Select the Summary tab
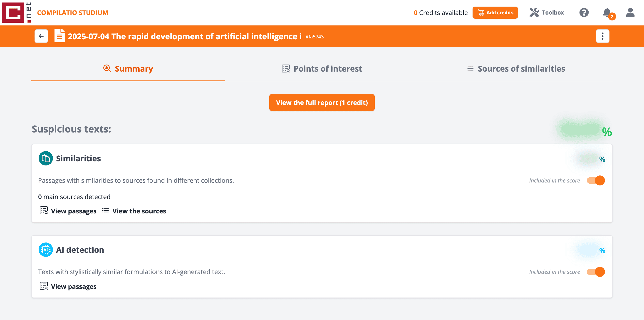Image resolution: width=644 pixels, height=320 pixels. [x=128, y=69]
